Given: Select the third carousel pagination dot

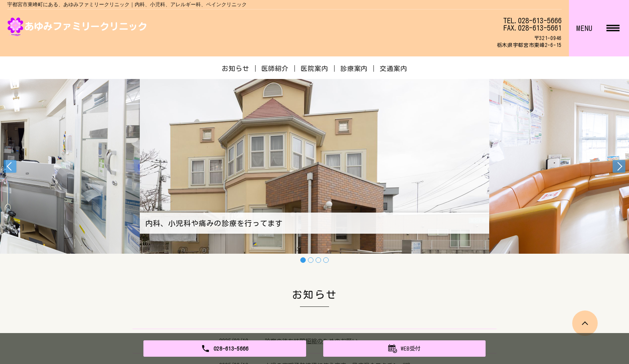Looking at the screenshot, I should 318,260.
